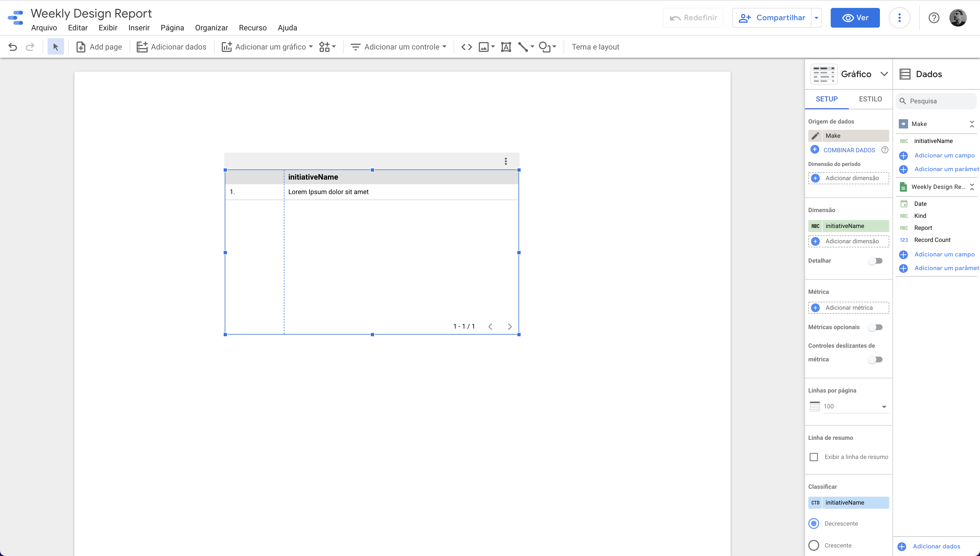The height and width of the screenshot is (556, 980).
Task: Edit the Make data source pencil icon
Action: click(x=815, y=136)
